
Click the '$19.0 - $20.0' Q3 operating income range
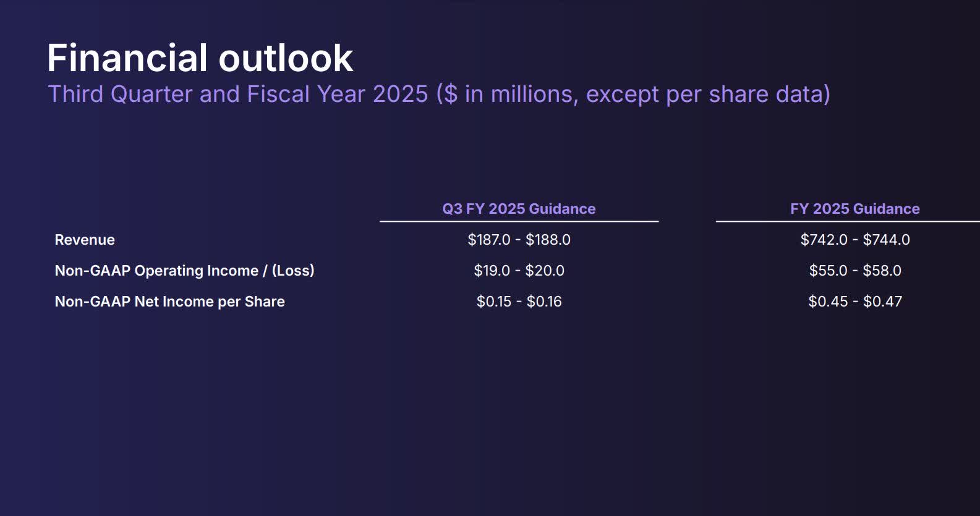tap(519, 271)
